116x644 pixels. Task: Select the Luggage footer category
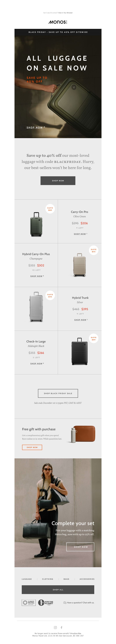(27, 579)
